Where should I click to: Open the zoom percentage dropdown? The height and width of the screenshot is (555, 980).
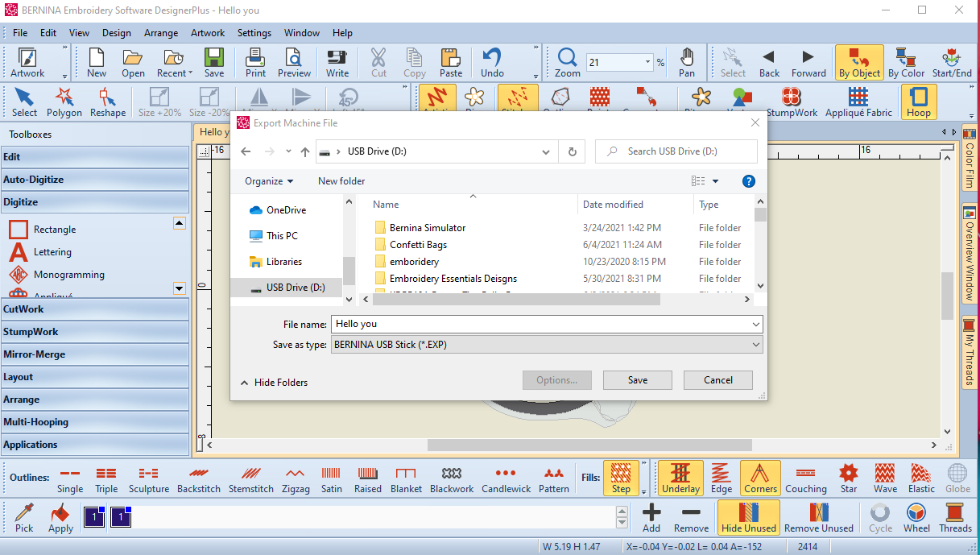pos(648,62)
